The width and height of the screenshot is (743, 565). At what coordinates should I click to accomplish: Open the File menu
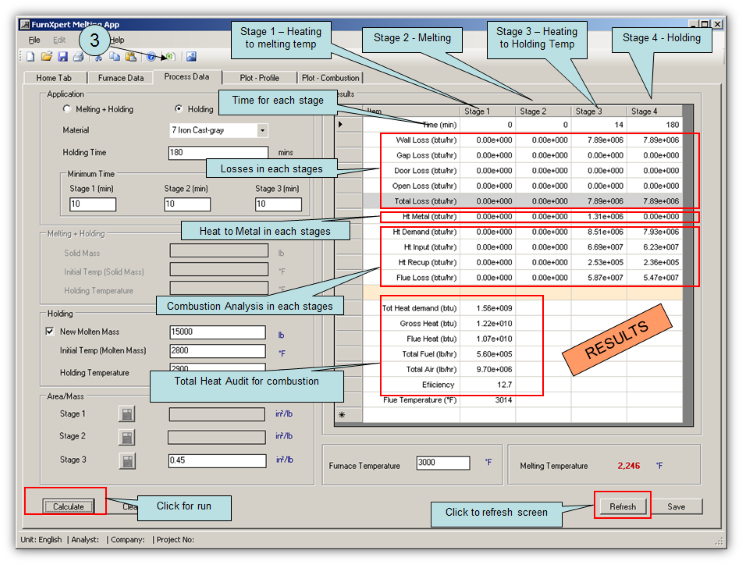tap(35, 40)
